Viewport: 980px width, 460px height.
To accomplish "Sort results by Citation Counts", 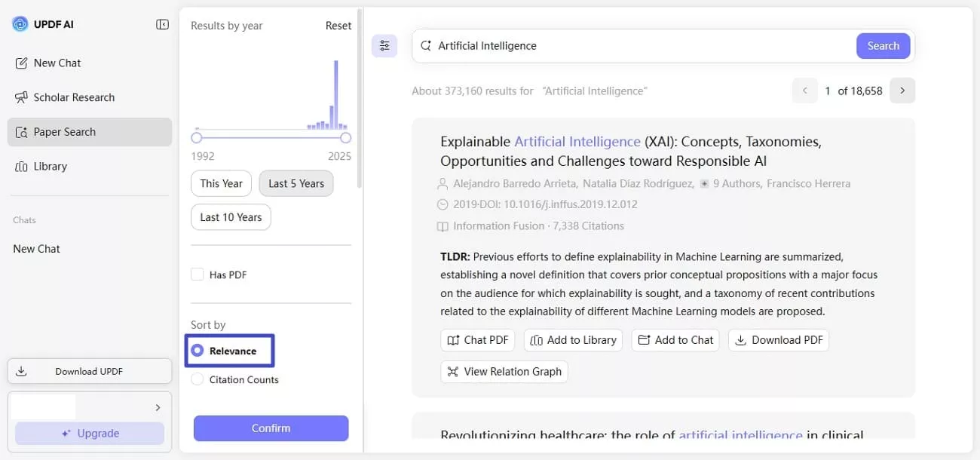I will (198, 379).
